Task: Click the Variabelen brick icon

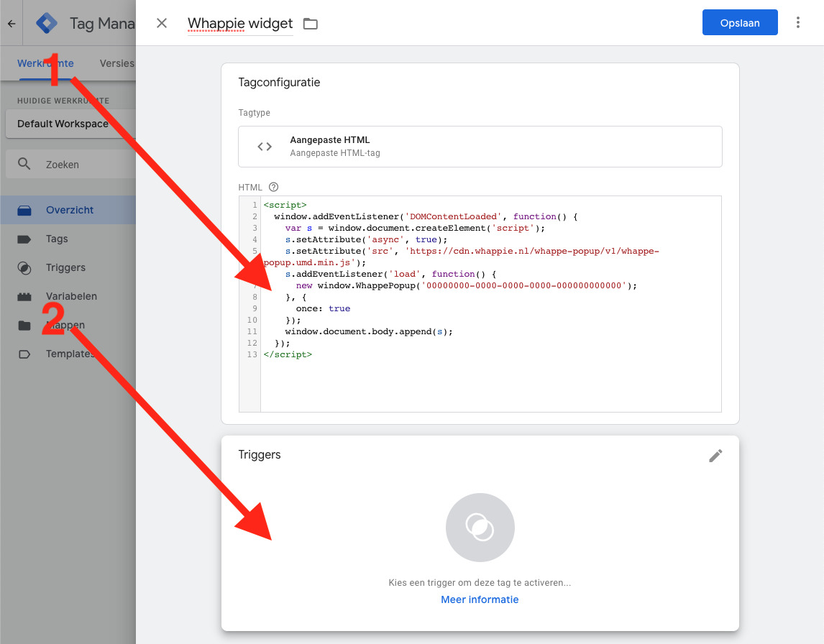Action: (24, 297)
